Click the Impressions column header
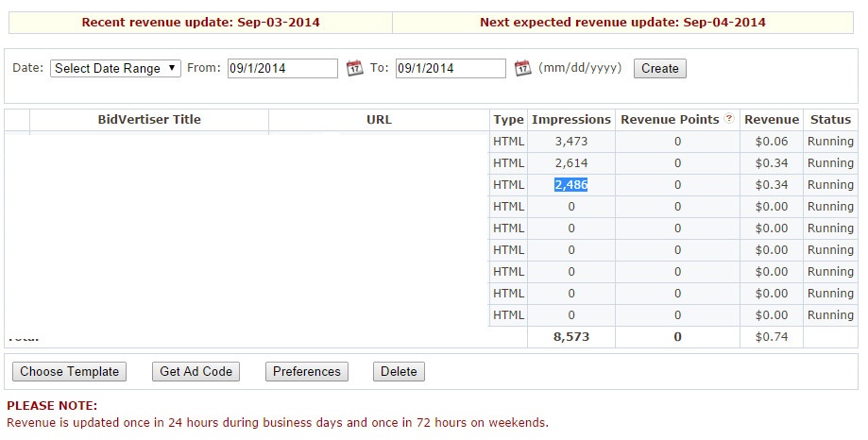Screen dimensions: 868x440 pos(571,120)
